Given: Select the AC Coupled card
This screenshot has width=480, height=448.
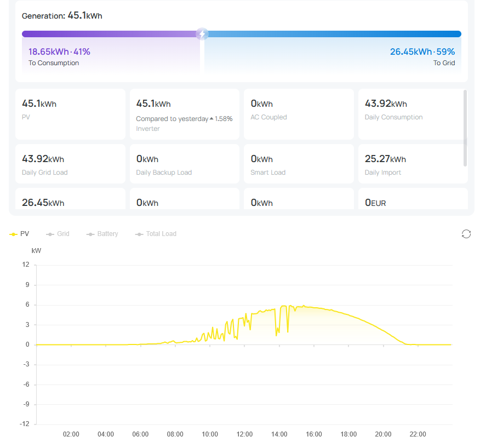Looking at the screenshot, I should tap(299, 114).
